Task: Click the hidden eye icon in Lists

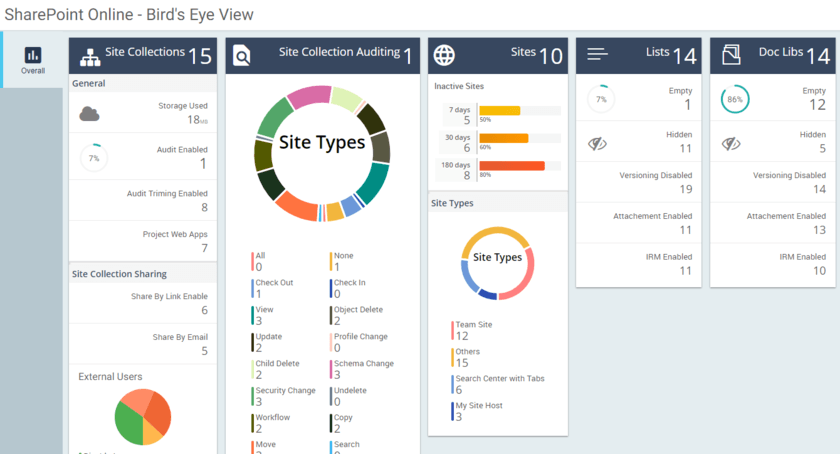Action: [598, 144]
